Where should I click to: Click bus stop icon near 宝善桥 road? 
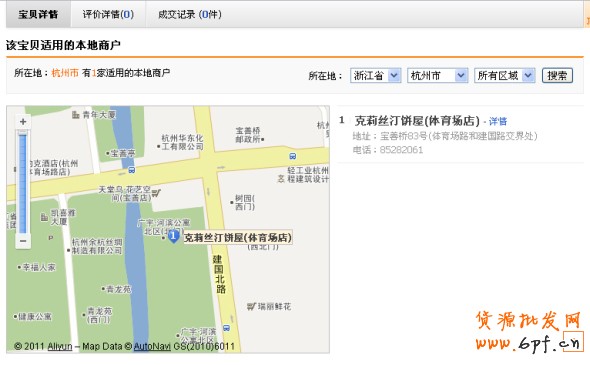click(292, 156)
